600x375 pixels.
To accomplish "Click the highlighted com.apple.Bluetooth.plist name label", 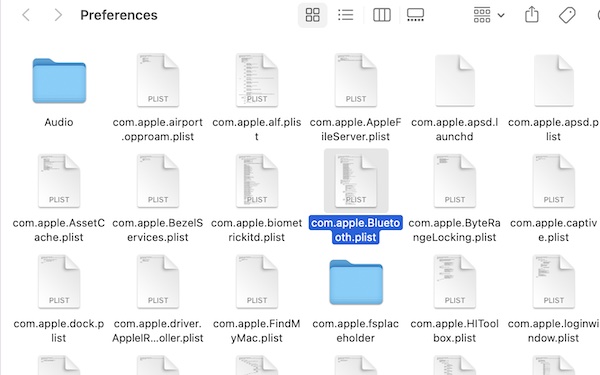I will (x=355, y=230).
